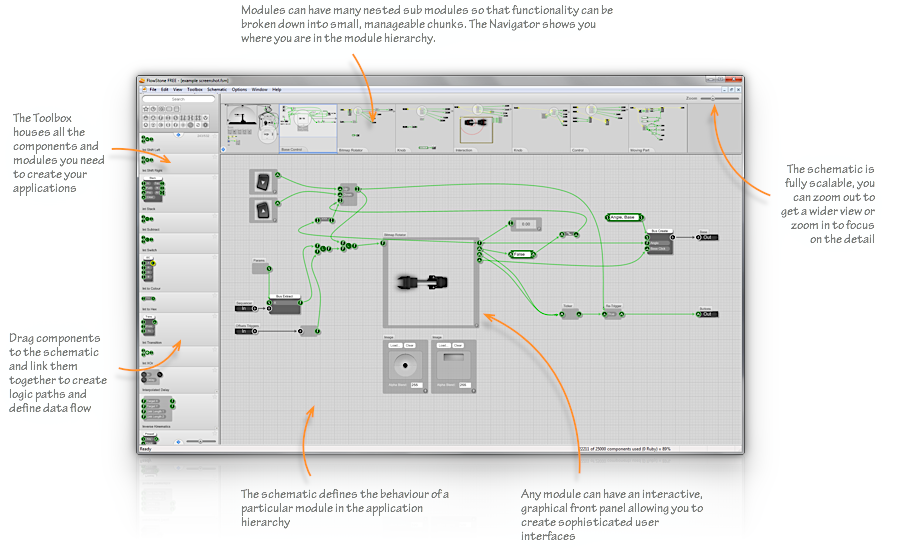Screen dimensions: 900x550
Task: Select the Bus Create module
Action: (659, 243)
